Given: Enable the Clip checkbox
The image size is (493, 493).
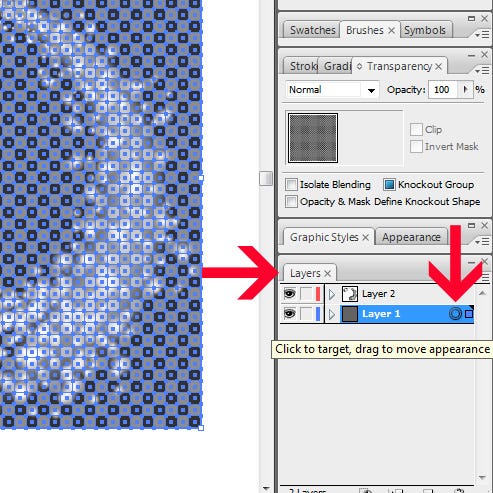Looking at the screenshot, I should coord(416,129).
